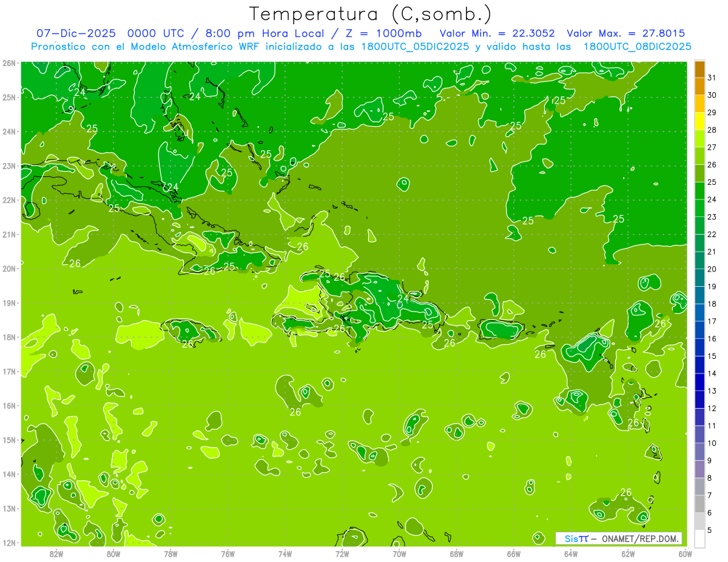Click the legend swatch between 24 and 25
Image resolution: width=728 pixels, height=562 pixels.
(699, 190)
